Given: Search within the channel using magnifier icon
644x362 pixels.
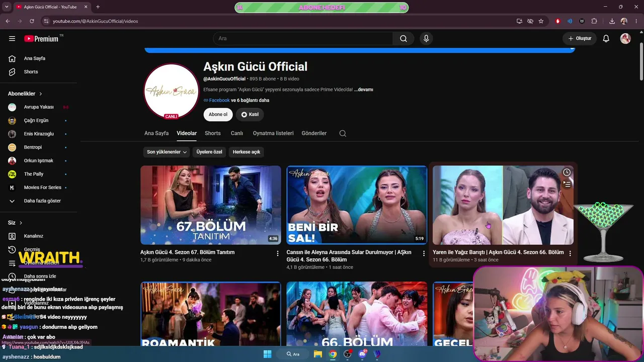Looking at the screenshot, I should pos(343,133).
